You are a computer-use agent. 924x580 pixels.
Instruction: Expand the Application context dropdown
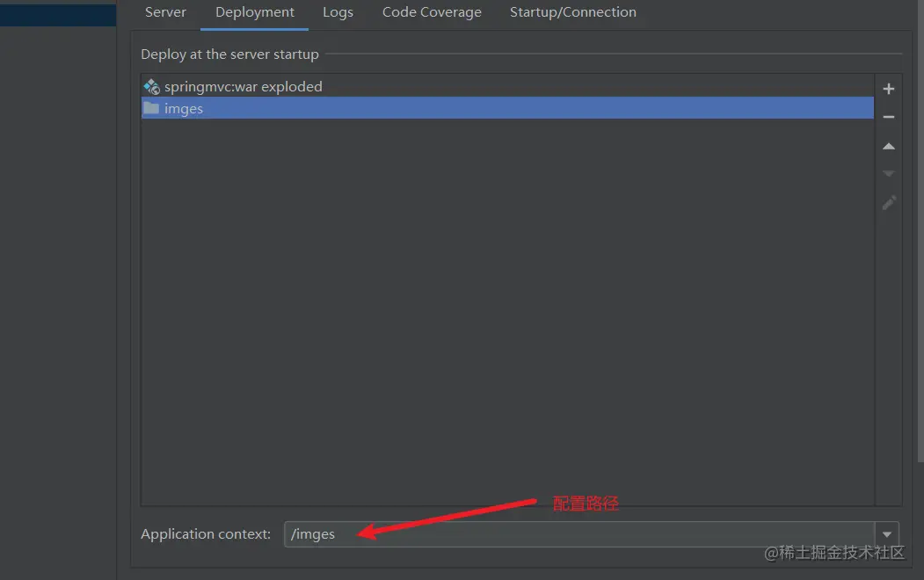[x=887, y=534]
